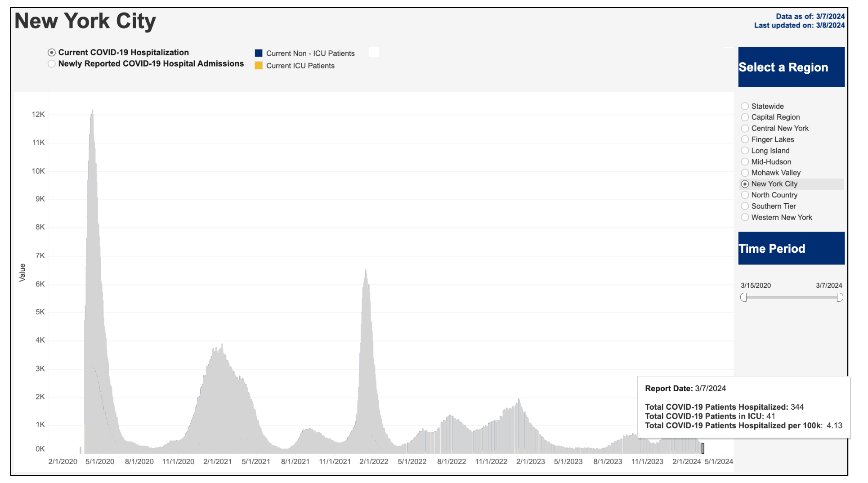Click the Time Period start slider handle
868x483 pixels.
(x=743, y=298)
